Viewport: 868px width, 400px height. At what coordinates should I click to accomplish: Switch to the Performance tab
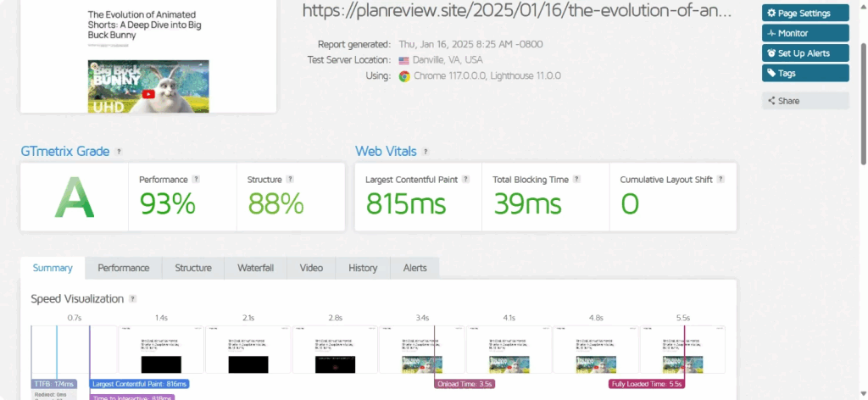coord(123,268)
